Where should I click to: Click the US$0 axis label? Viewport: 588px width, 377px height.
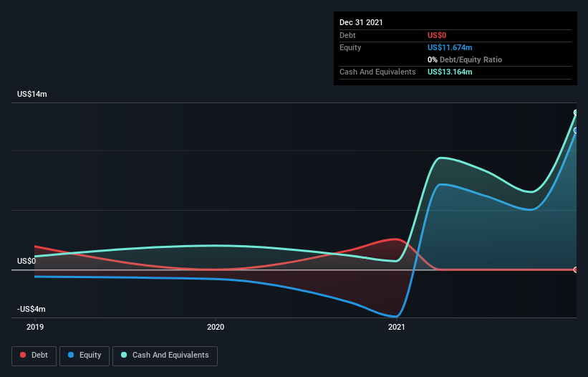(26, 261)
